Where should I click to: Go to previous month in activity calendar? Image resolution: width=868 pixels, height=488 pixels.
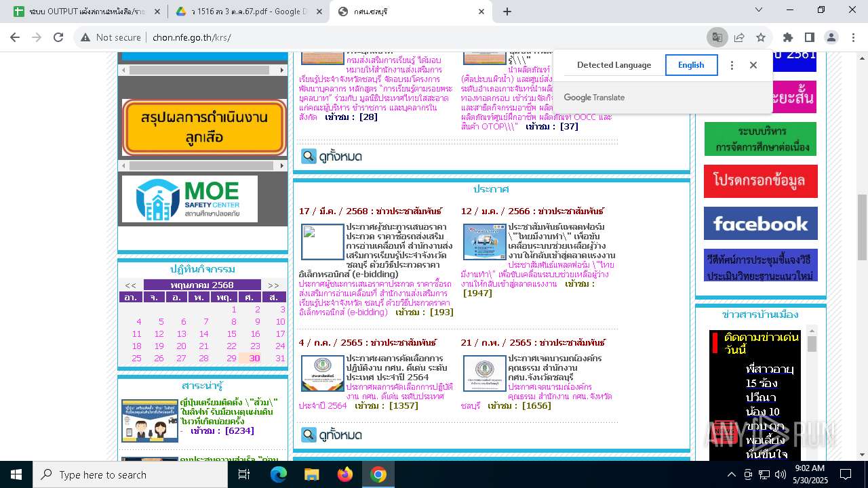(130, 285)
